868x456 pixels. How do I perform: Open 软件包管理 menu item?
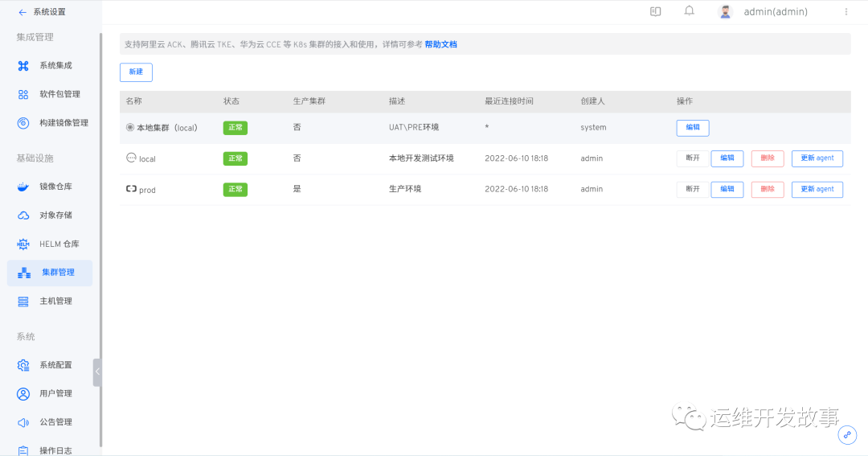[59, 95]
